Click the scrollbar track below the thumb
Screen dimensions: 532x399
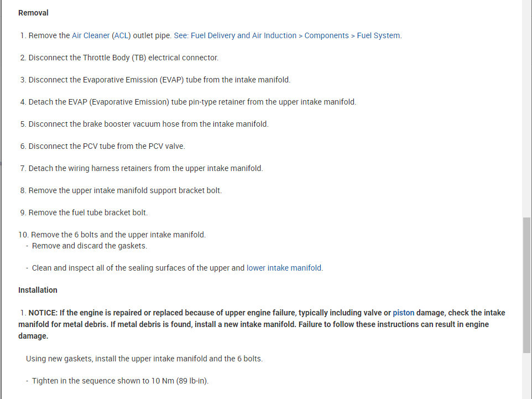[x=526, y=376]
